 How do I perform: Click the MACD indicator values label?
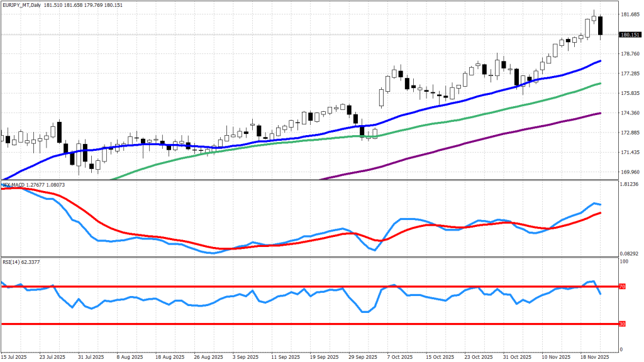tap(38, 185)
